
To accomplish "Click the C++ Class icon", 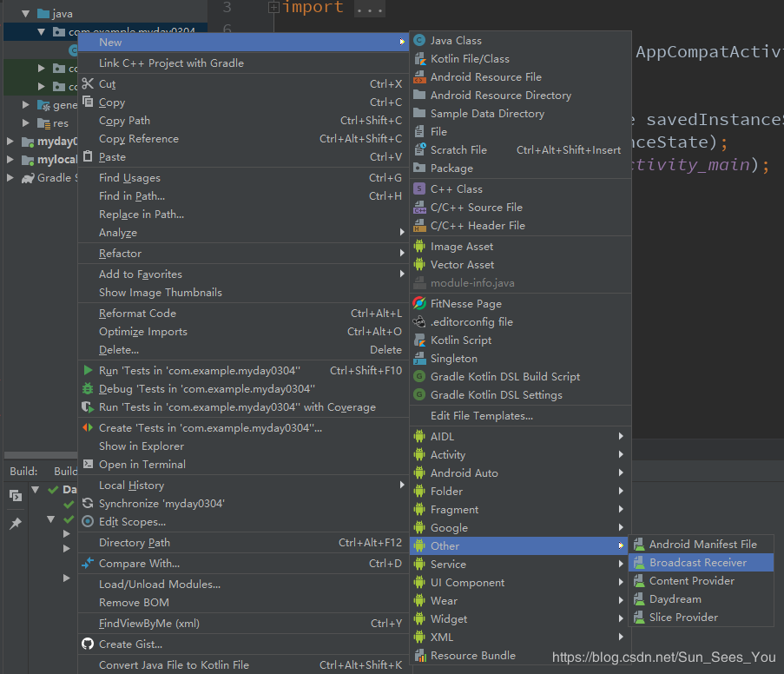I will pos(419,189).
